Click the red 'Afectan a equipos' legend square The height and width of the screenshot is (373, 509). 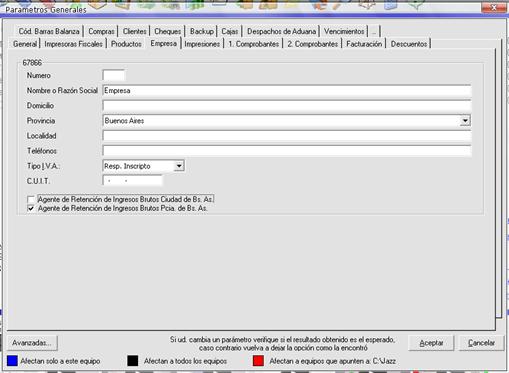258,361
